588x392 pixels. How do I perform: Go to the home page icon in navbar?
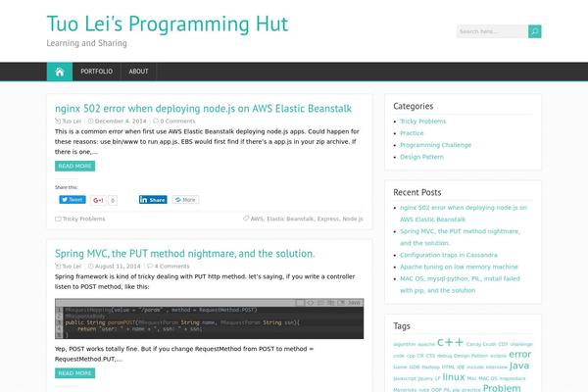coord(59,72)
